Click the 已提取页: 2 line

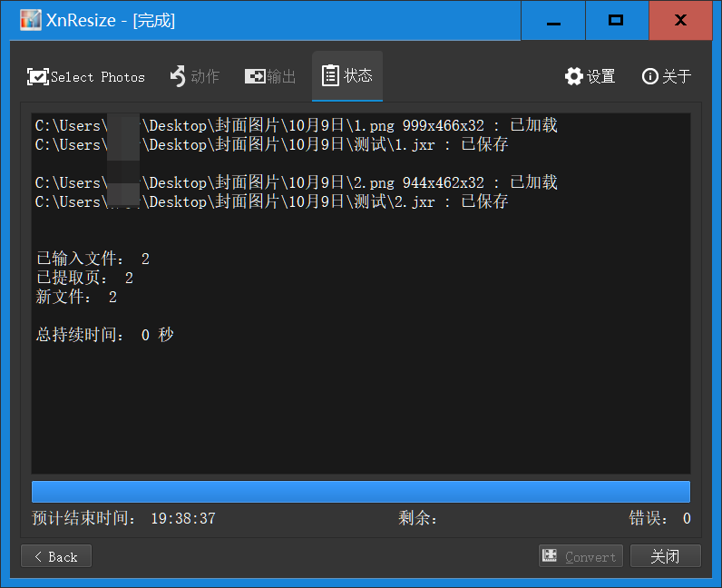tap(84, 278)
